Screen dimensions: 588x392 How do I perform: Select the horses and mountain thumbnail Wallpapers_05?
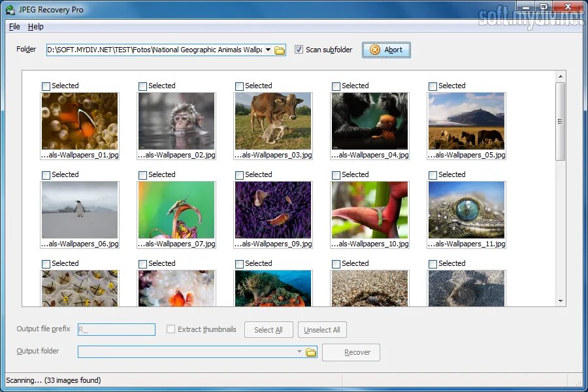click(x=466, y=121)
